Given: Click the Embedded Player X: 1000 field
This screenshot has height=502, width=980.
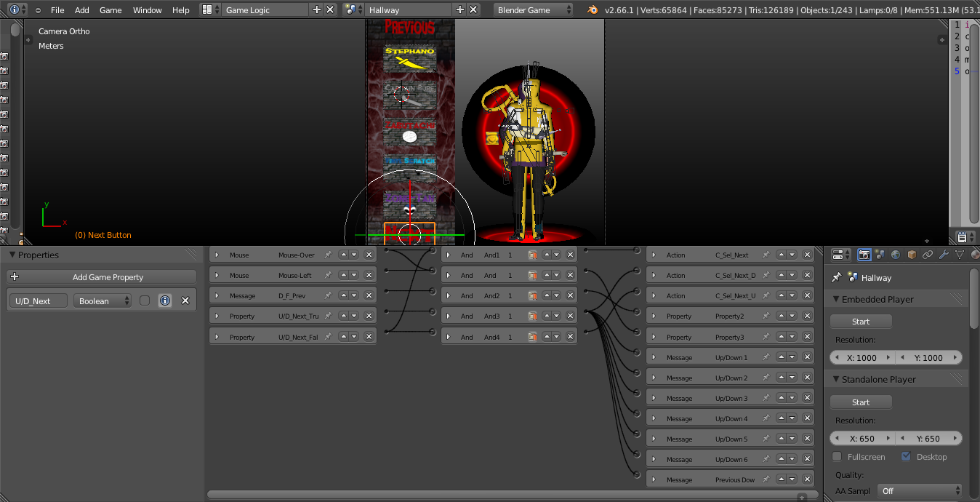Looking at the screenshot, I should click(862, 357).
